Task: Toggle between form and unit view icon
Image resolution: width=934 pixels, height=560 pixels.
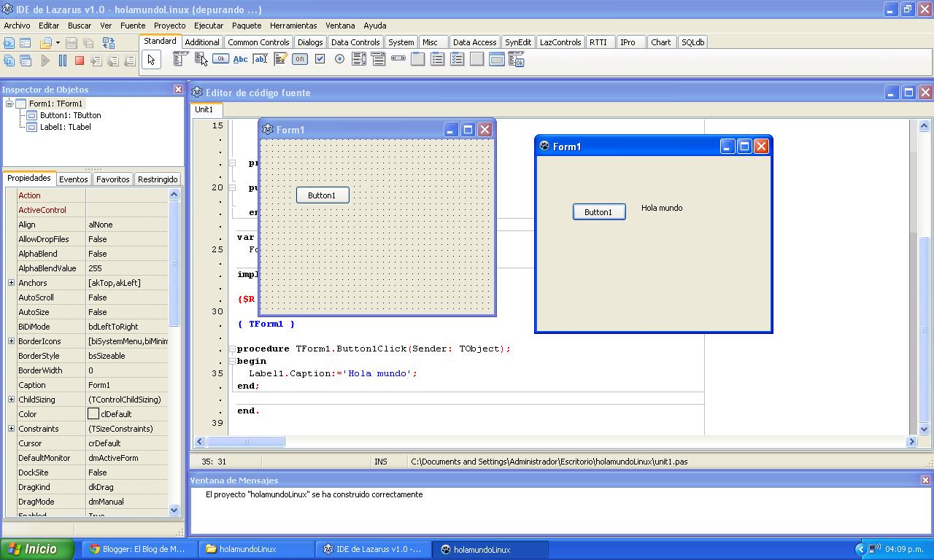Action: (x=109, y=44)
